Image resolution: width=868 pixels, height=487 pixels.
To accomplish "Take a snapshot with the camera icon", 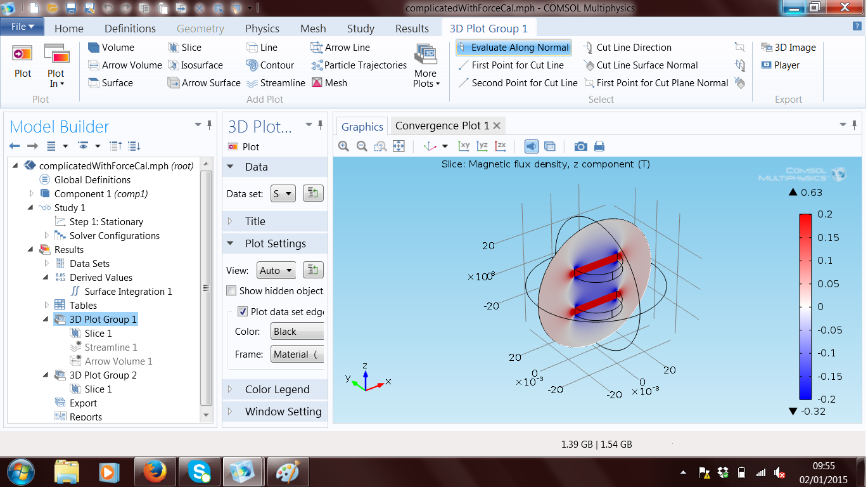I will tap(580, 146).
